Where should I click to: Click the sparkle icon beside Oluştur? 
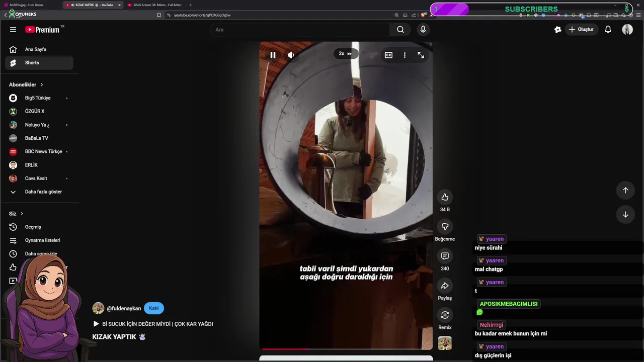(x=557, y=30)
